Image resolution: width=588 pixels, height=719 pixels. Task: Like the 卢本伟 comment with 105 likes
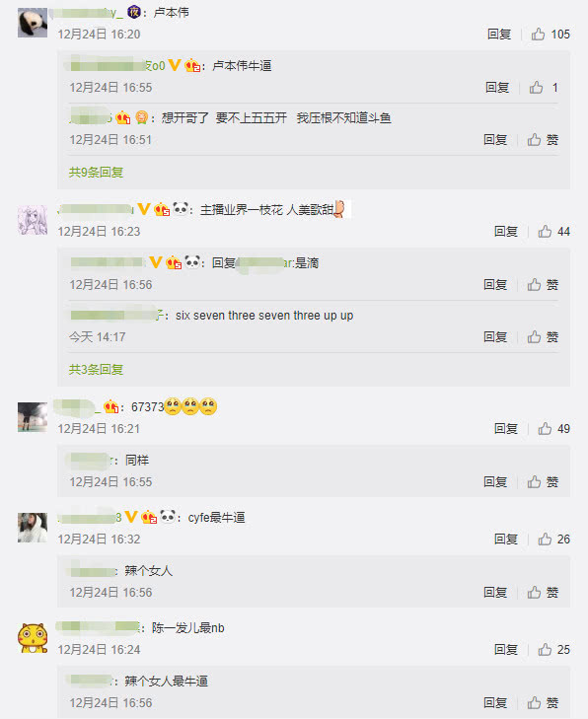(538, 35)
